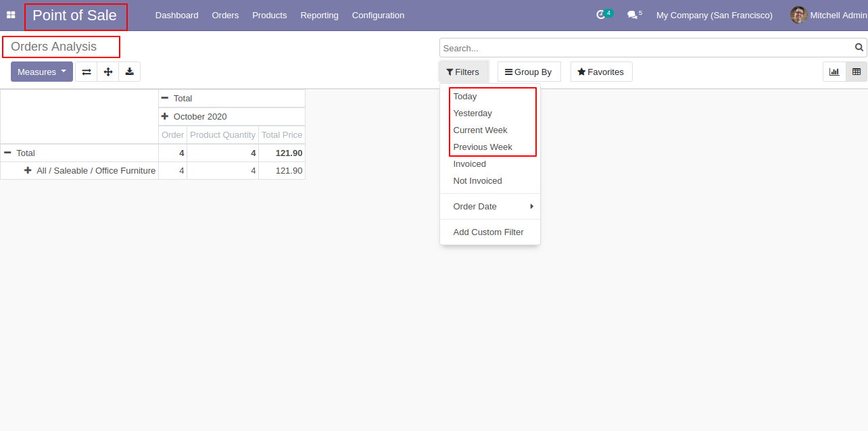Open the Dashboard menu

tap(177, 15)
